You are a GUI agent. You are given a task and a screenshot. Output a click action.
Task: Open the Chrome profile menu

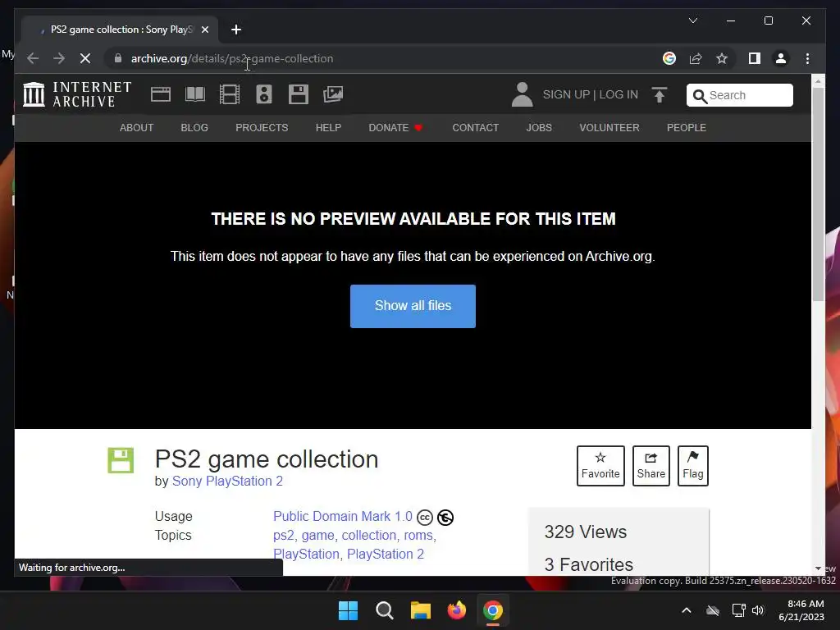coord(781,58)
